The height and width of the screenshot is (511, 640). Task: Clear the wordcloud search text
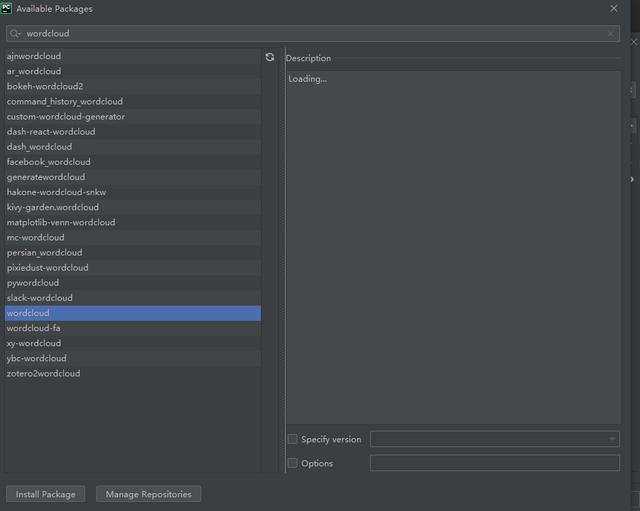pyautogui.click(x=611, y=33)
